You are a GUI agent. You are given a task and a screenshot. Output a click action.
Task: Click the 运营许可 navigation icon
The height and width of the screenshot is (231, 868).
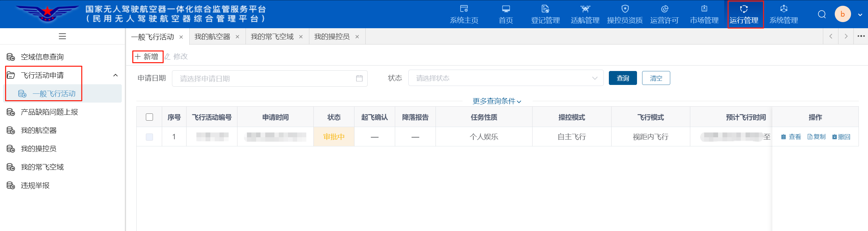664,9
